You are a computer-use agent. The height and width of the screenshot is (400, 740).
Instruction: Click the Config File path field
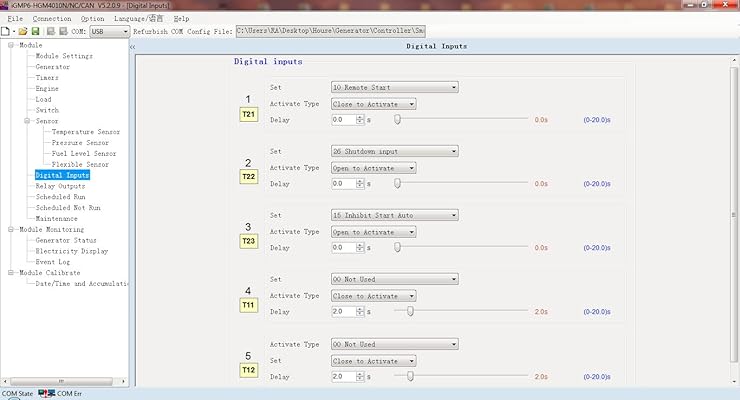tap(331, 31)
